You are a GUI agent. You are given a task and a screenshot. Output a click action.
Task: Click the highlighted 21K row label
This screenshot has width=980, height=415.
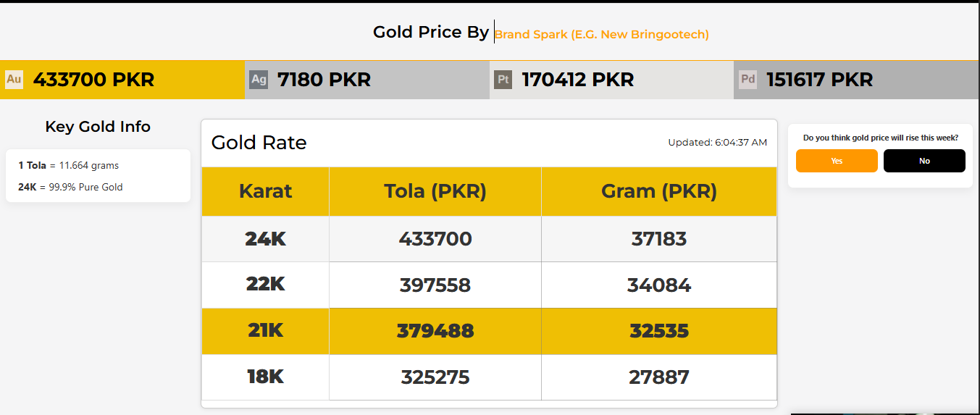265,331
